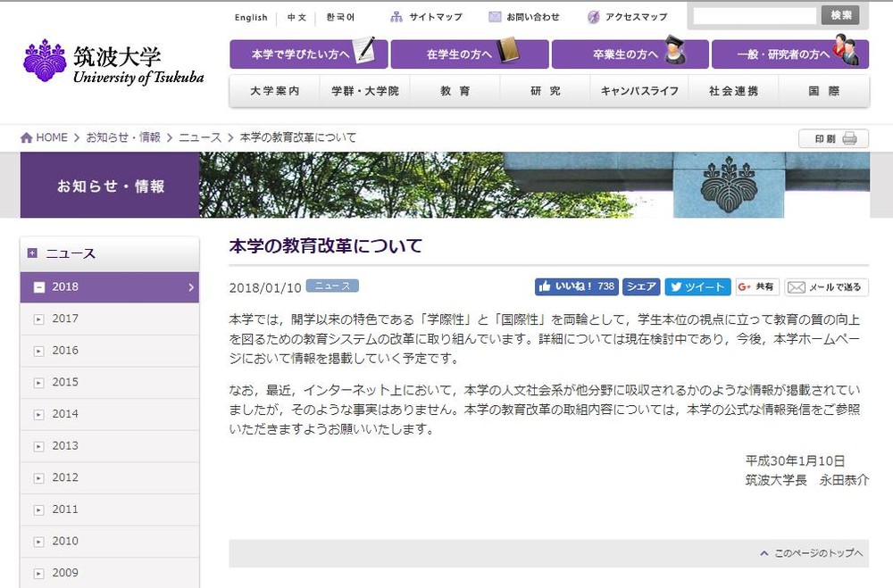893x588 pixels.
Task: Click the HOME breadcrumb house icon
Action: point(26,137)
